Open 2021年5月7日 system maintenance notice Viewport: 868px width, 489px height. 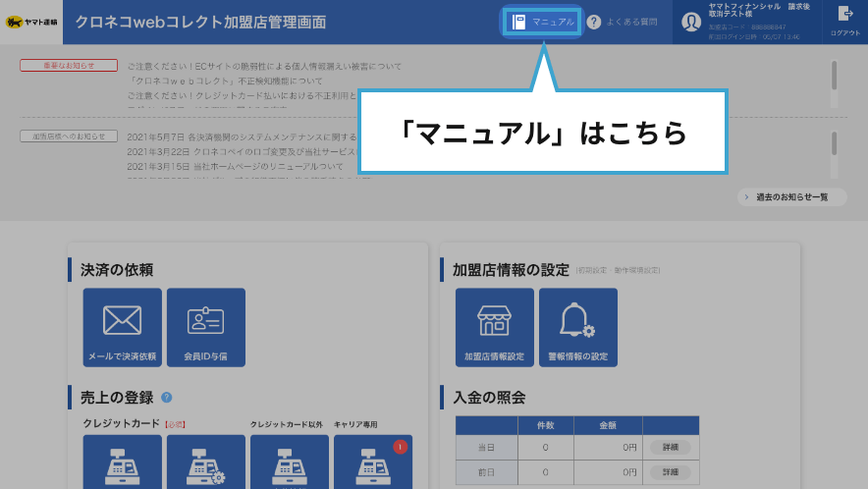coord(242,136)
